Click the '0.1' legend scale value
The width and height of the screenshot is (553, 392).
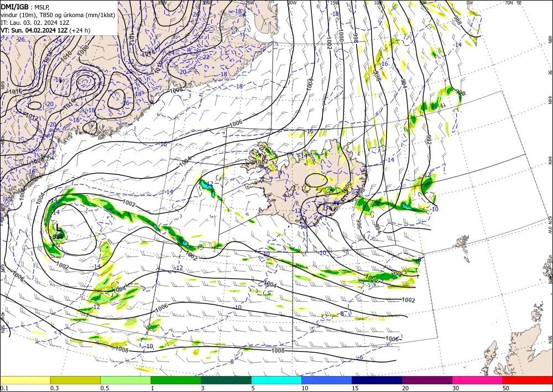coord(4,388)
